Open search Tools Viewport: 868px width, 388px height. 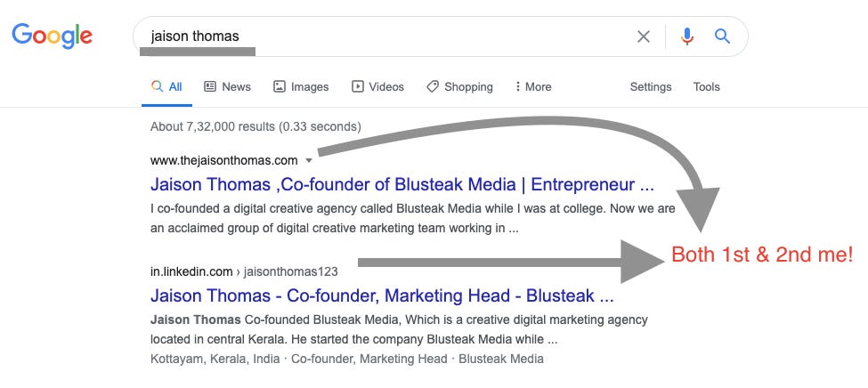tap(706, 87)
